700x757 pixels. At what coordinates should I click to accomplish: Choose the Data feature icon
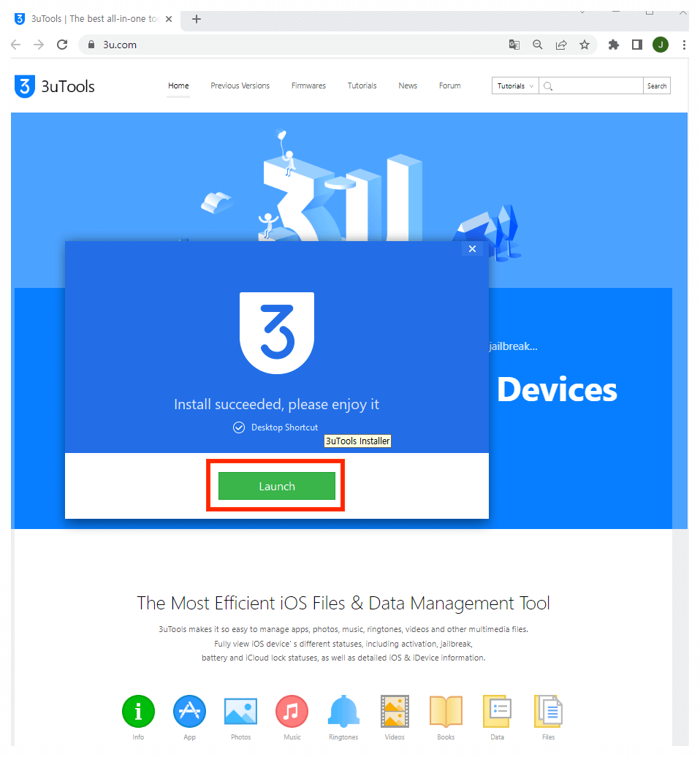click(497, 711)
